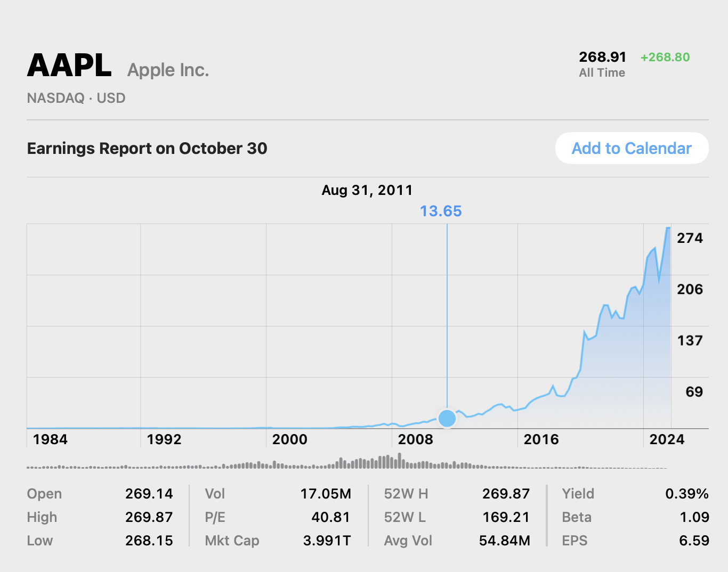Viewport: 728px width, 572px height.
Task: Click the Aug 31, 2011 date label
Action: pyautogui.click(x=367, y=190)
